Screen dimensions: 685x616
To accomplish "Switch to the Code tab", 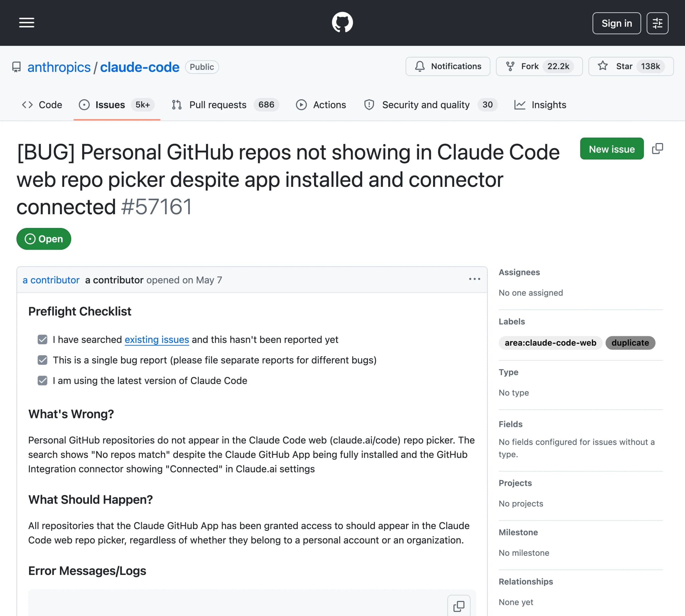I will click(42, 105).
